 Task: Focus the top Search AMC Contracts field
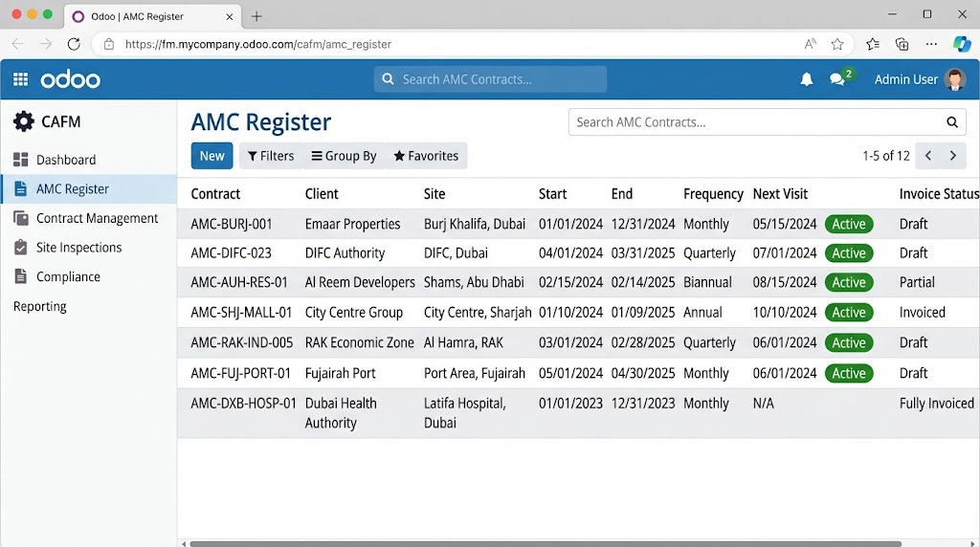click(x=490, y=79)
